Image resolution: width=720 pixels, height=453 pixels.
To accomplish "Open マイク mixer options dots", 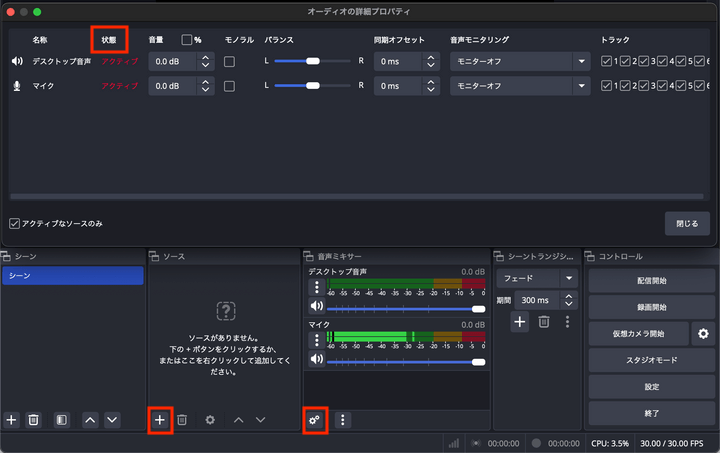I will [317, 340].
